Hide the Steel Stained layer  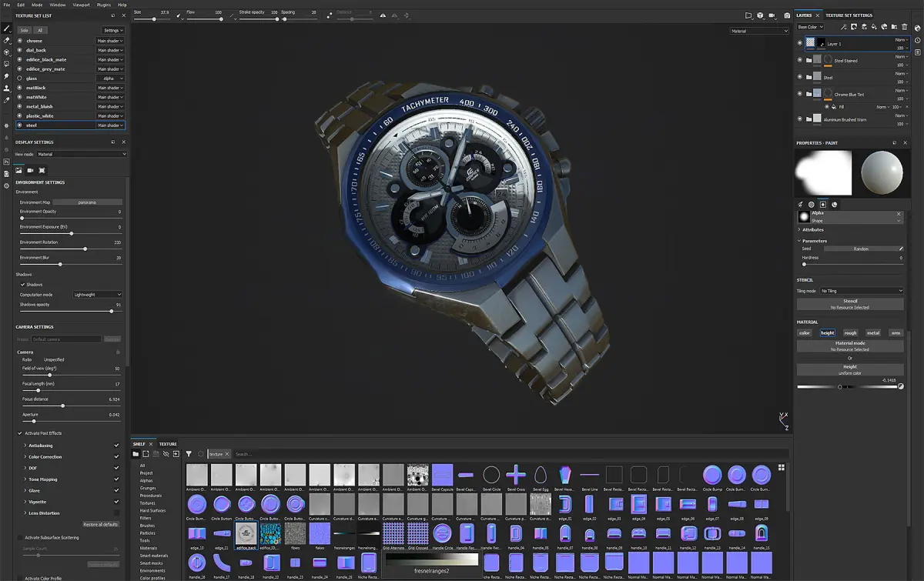coord(800,60)
